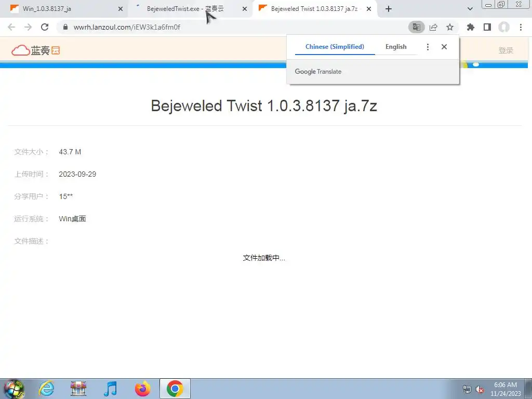532x399 pixels.
Task: Open translate popup options menu
Action: [x=428, y=47]
